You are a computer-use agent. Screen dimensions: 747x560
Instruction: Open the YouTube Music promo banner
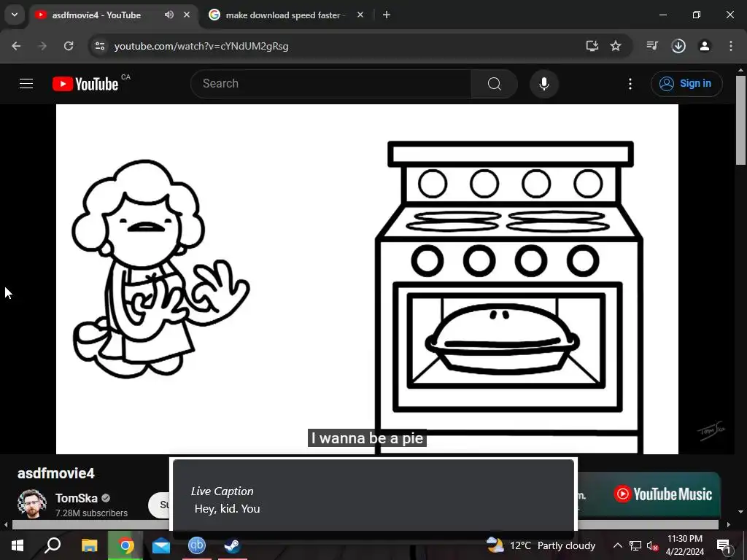(649, 494)
